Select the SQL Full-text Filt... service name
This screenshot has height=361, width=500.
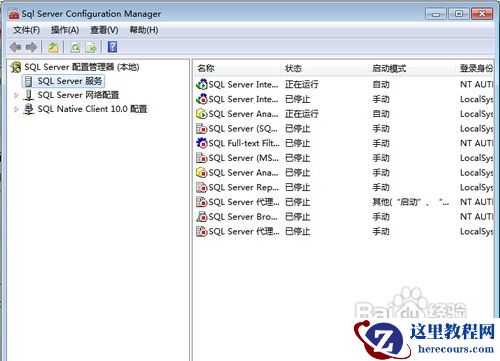pyautogui.click(x=244, y=143)
